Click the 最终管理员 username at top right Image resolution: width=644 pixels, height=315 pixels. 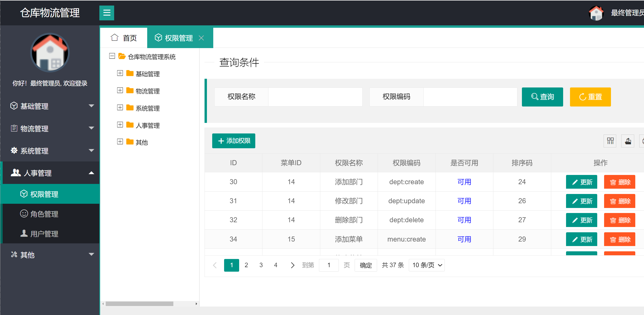click(627, 13)
